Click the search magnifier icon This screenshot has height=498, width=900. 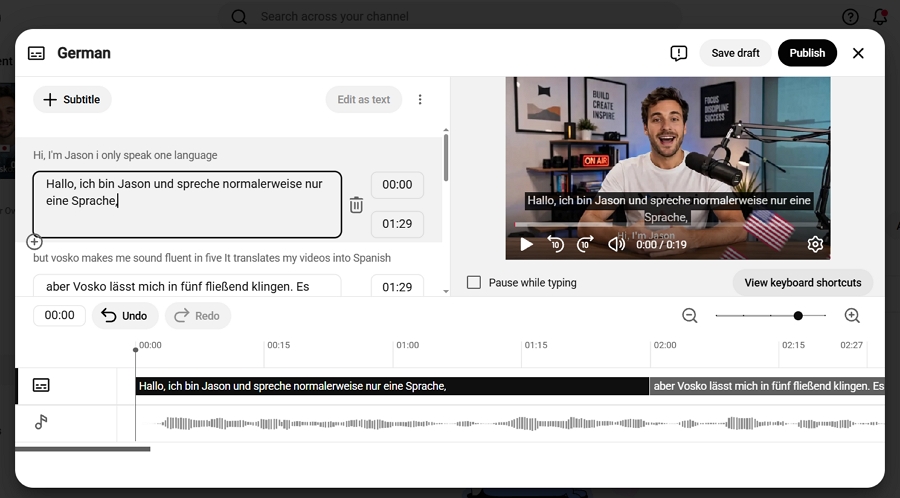click(x=239, y=17)
